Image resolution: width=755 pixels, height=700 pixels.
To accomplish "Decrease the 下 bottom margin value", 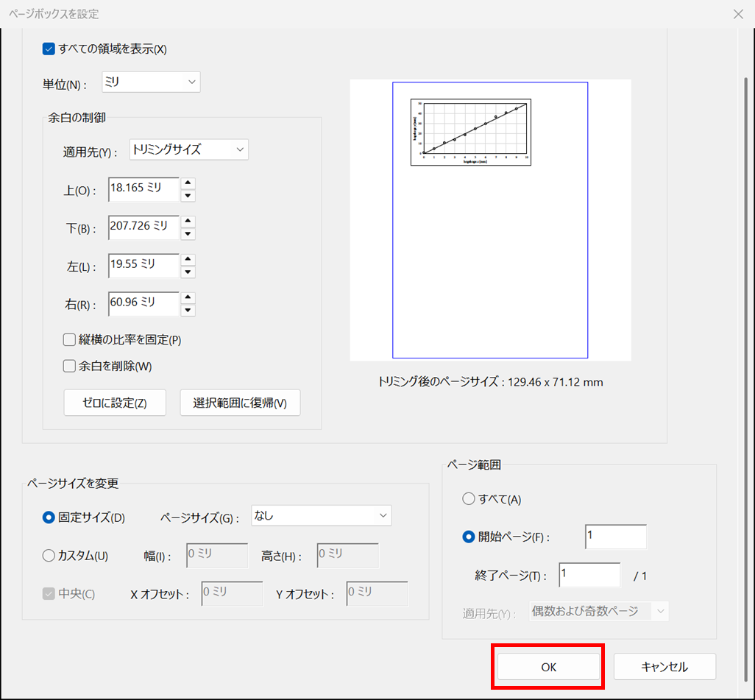I will pos(188,233).
